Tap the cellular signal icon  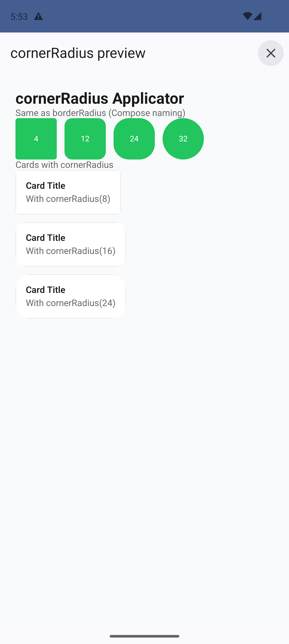tap(257, 16)
